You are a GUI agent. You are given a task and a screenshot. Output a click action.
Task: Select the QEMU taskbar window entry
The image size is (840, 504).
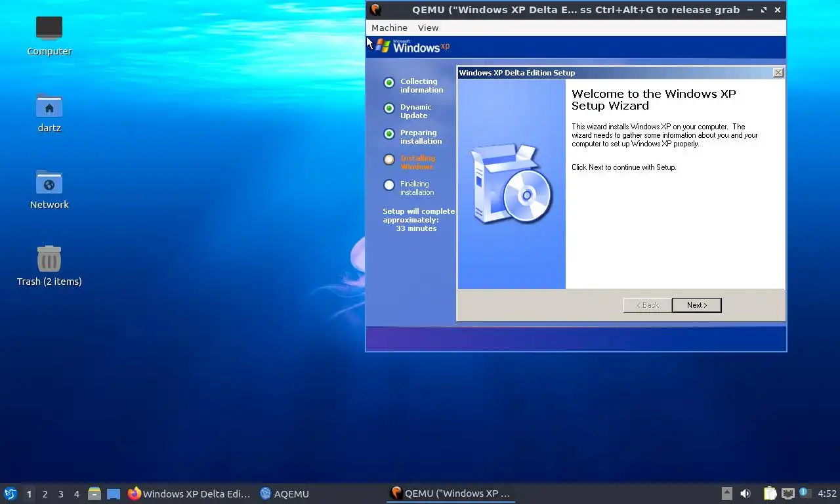point(450,493)
